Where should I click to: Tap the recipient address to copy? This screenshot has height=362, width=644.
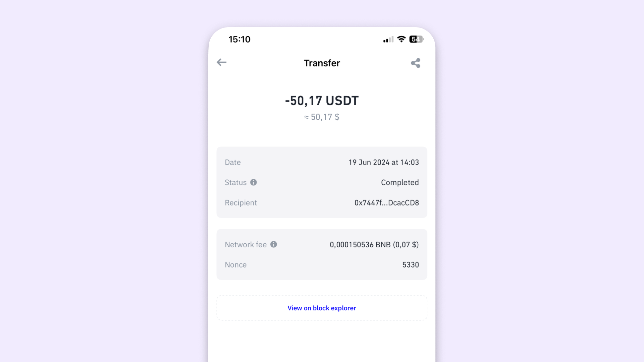[387, 203]
